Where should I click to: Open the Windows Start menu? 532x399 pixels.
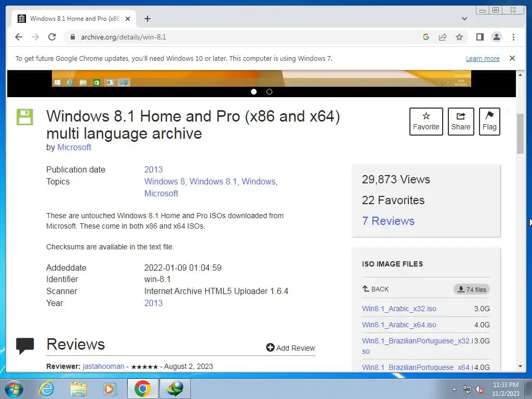point(14,389)
